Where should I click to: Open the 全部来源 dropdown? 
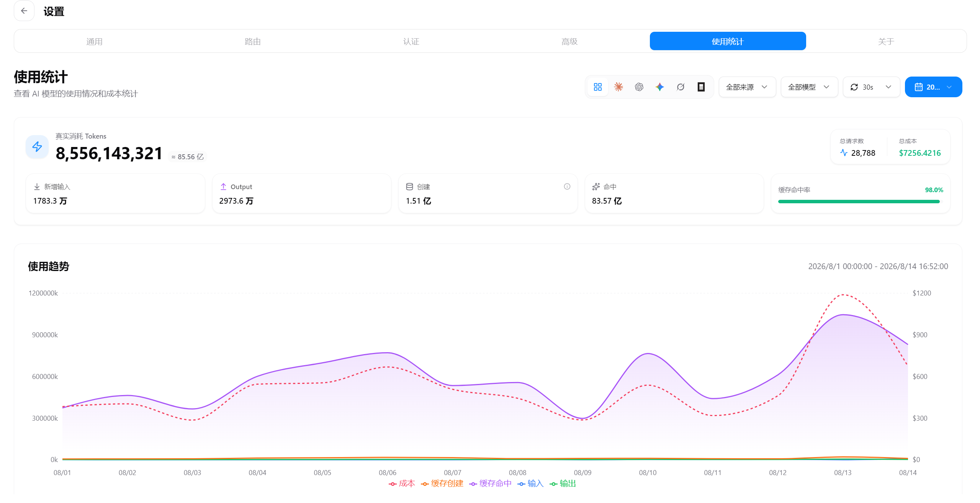coord(747,87)
